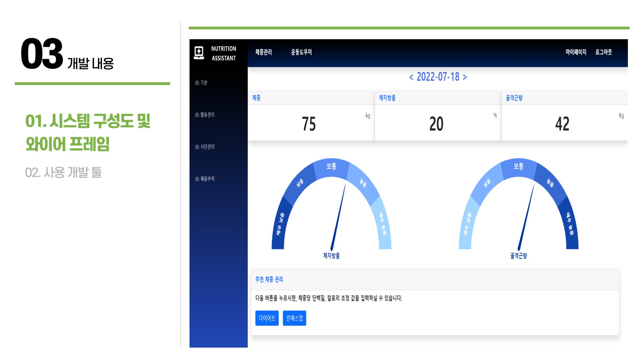Viewport: 644px width, 362px height.
Task: Open 마이페이지 from top bar
Action: [x=576, y=52]
